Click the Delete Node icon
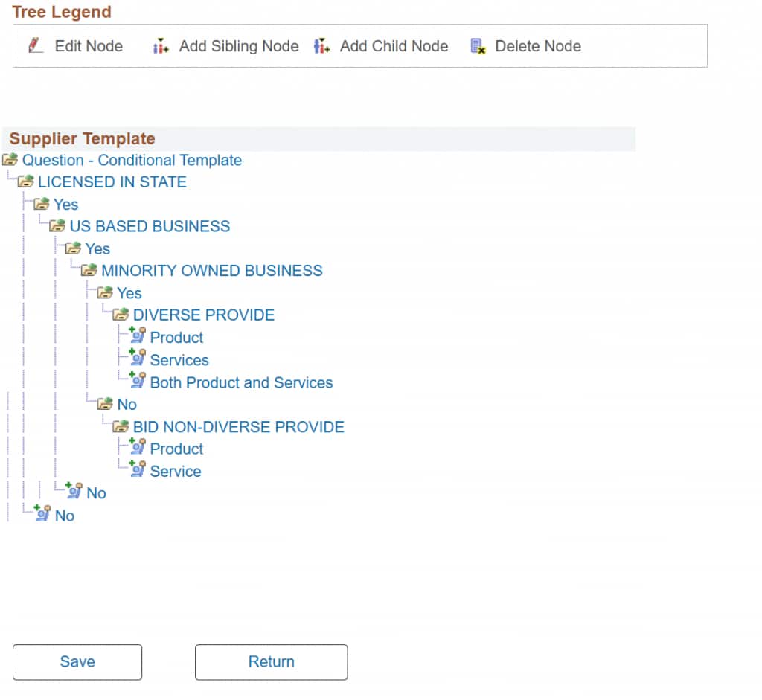Image resolution: width=762 pixels, height=700 pixels. 478,45
